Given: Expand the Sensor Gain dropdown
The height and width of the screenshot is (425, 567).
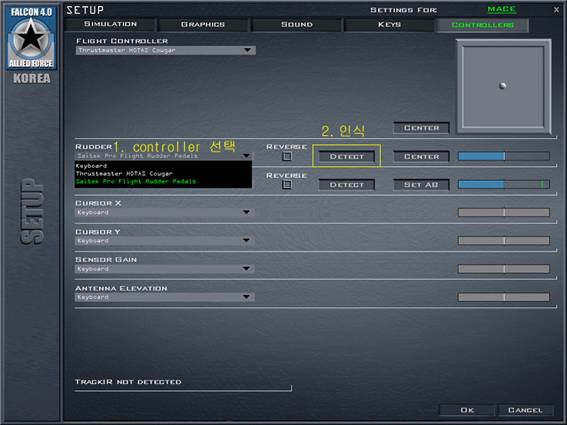Looking at the screenshot, I should coord(165,269).
